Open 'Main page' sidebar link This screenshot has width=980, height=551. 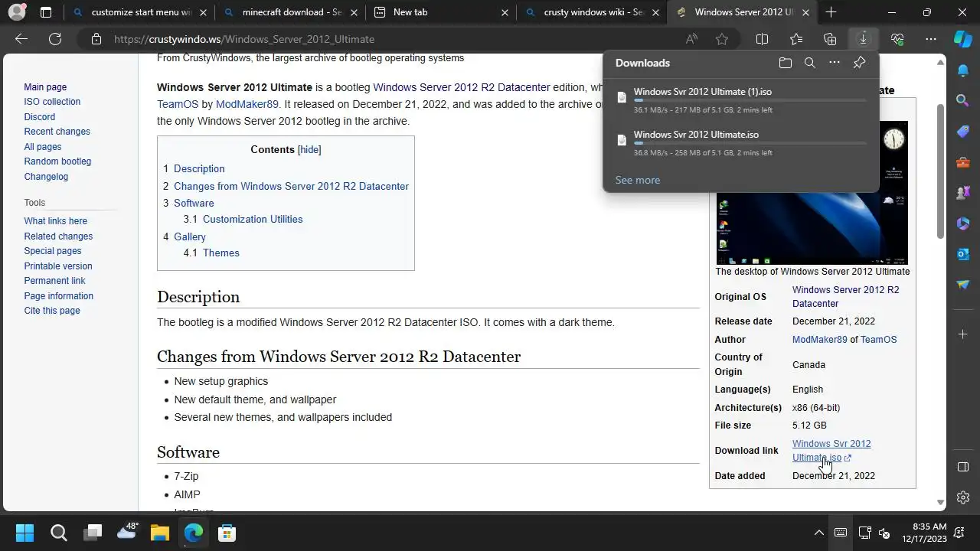point(45,87)
